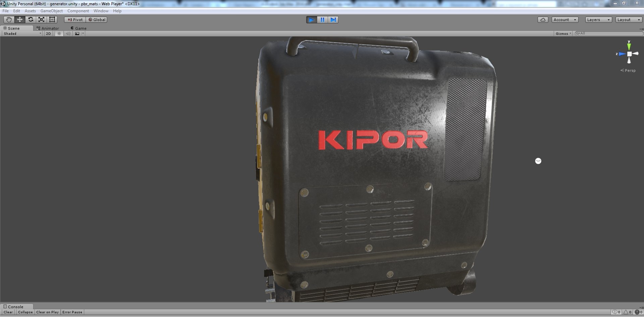644x317 pixels.
Task: Open the scene search type dropdown
Action: (x=577, y=33)
